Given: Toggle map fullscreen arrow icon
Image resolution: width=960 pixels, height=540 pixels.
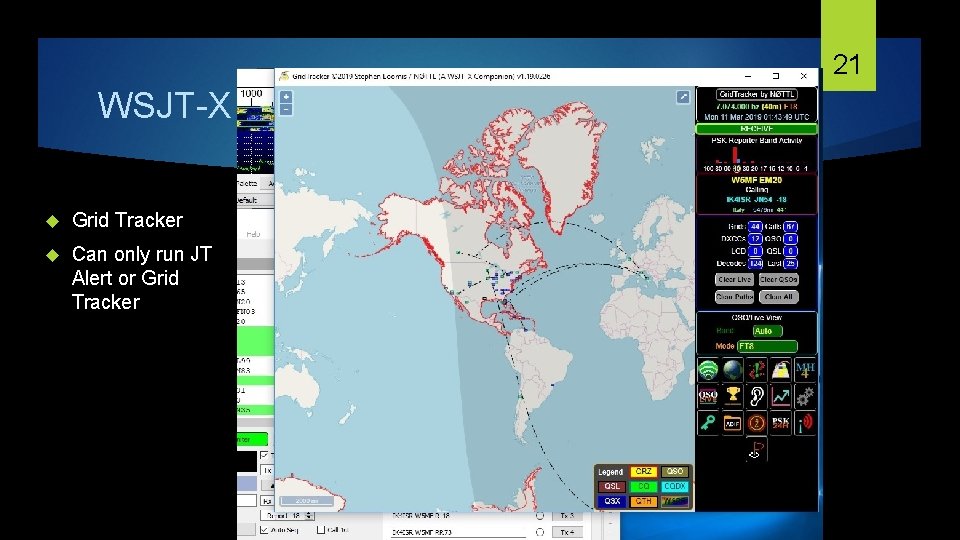Looking at the screenshot, I should 683,97.
